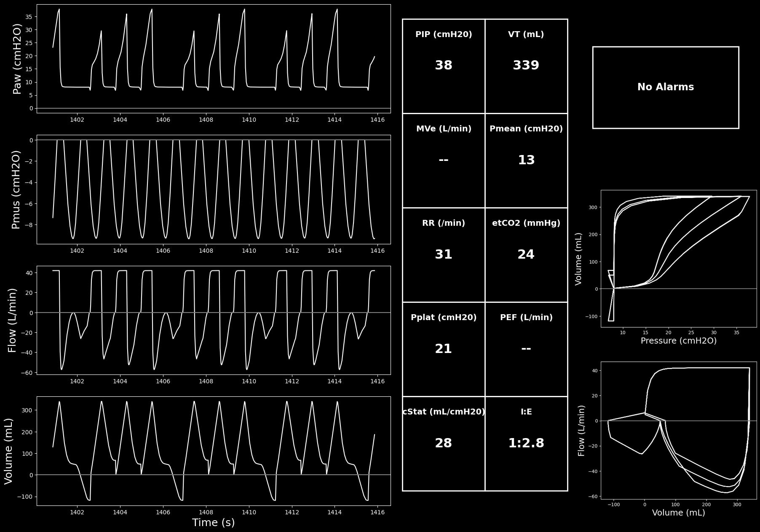This screenshot has height=532, width=760.
Task: Click the I:E label
Action: [x=526, y=412]
